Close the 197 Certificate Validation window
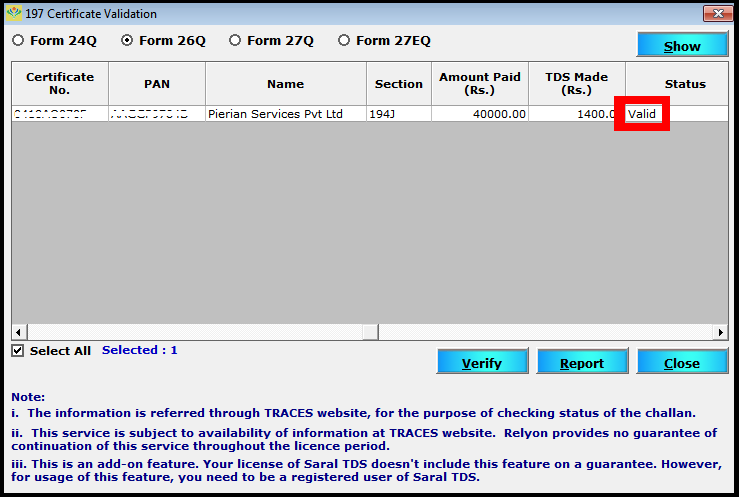This screenshot has height=497, width=739. [718, 13]
